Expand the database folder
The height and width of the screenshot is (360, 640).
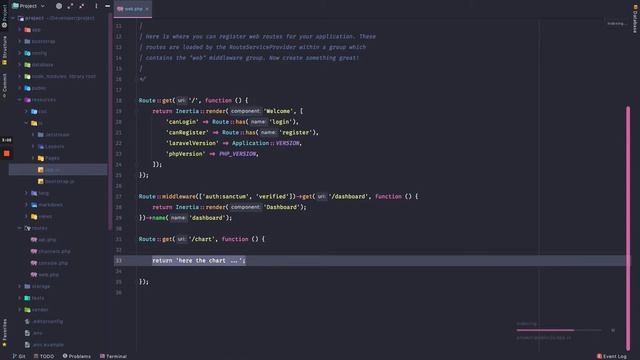(20, 65)
